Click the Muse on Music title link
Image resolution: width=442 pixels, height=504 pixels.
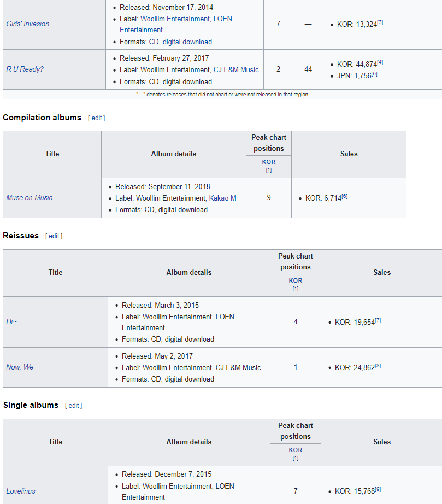click(x=30, y=198)
